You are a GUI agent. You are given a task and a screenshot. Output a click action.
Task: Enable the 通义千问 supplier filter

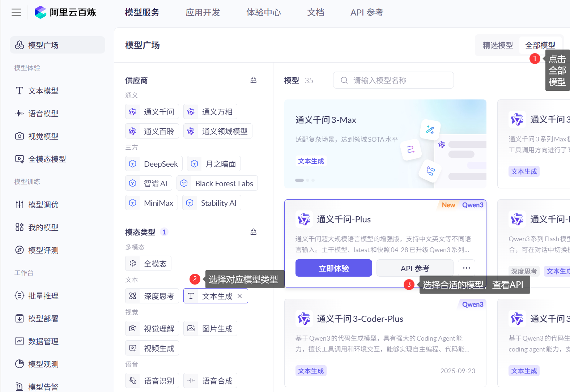(x=152, y=112)
